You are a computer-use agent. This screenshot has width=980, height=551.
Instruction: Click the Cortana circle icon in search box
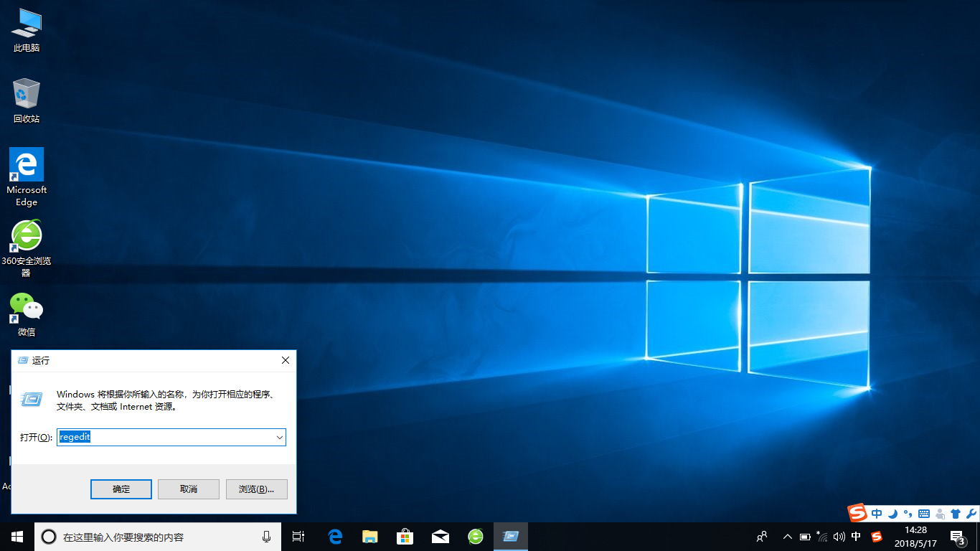pyautogui.click(x=49, y=537)
